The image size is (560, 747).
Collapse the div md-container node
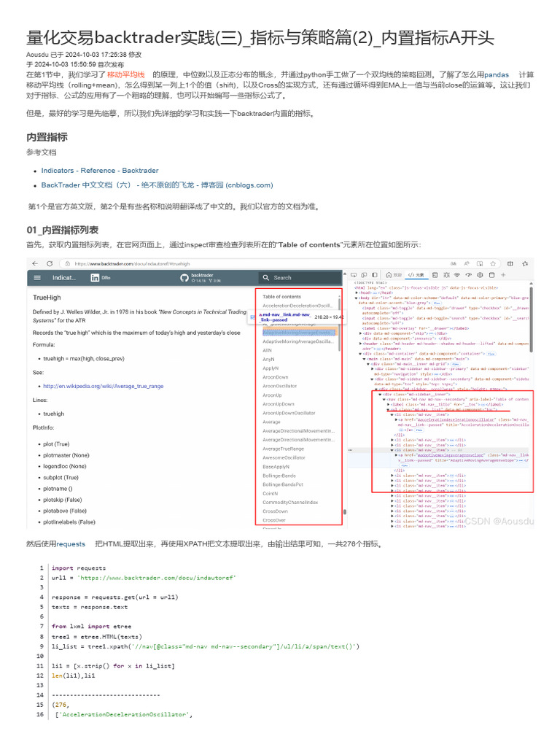point(360,354)
